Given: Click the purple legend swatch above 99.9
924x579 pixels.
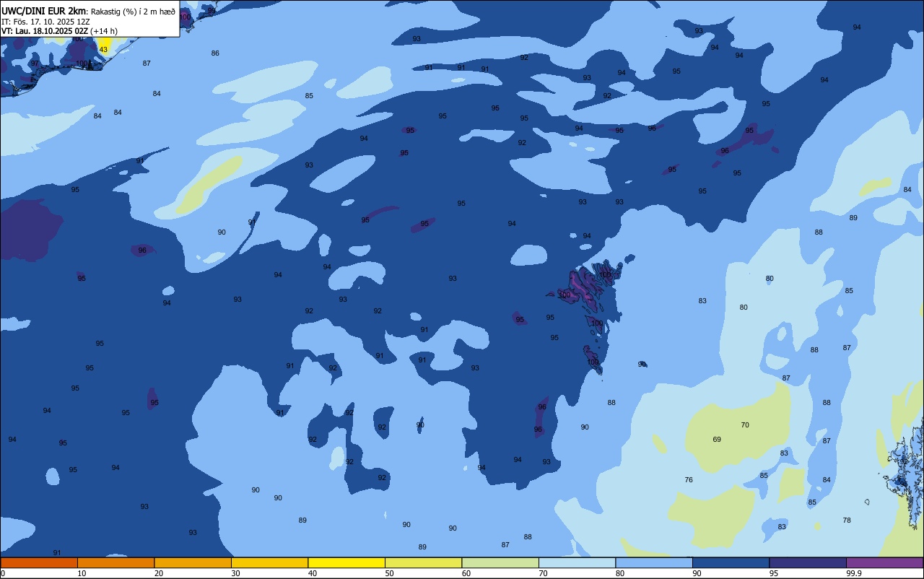Looking at the screenshot, I should (x=885, y=562).
